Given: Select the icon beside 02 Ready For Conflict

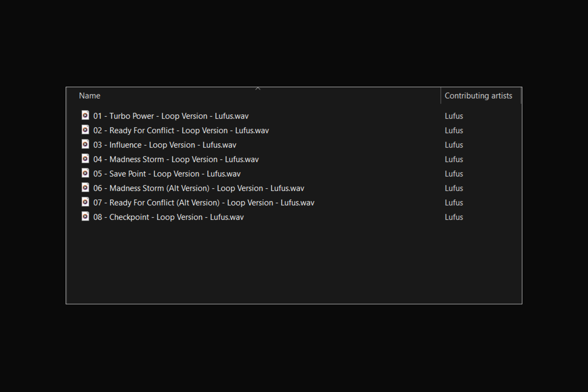Looking at the screenshot, I should pos(85,130).
